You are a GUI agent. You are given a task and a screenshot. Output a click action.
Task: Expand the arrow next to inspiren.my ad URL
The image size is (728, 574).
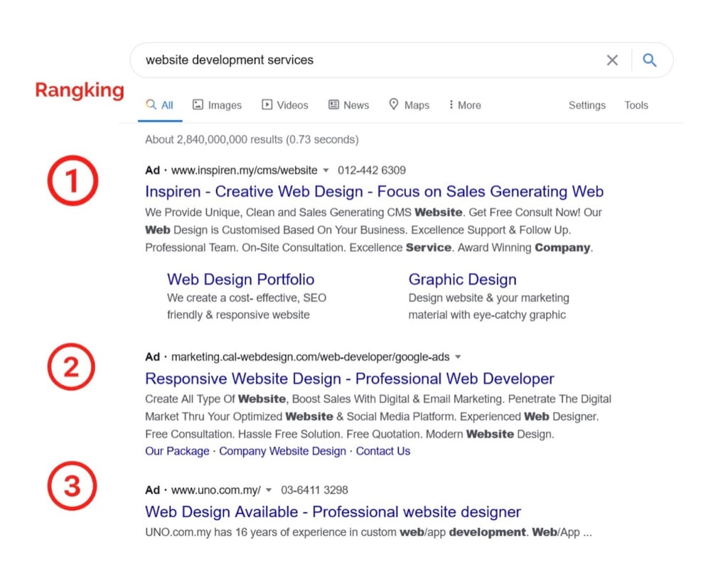click(326, 170)
